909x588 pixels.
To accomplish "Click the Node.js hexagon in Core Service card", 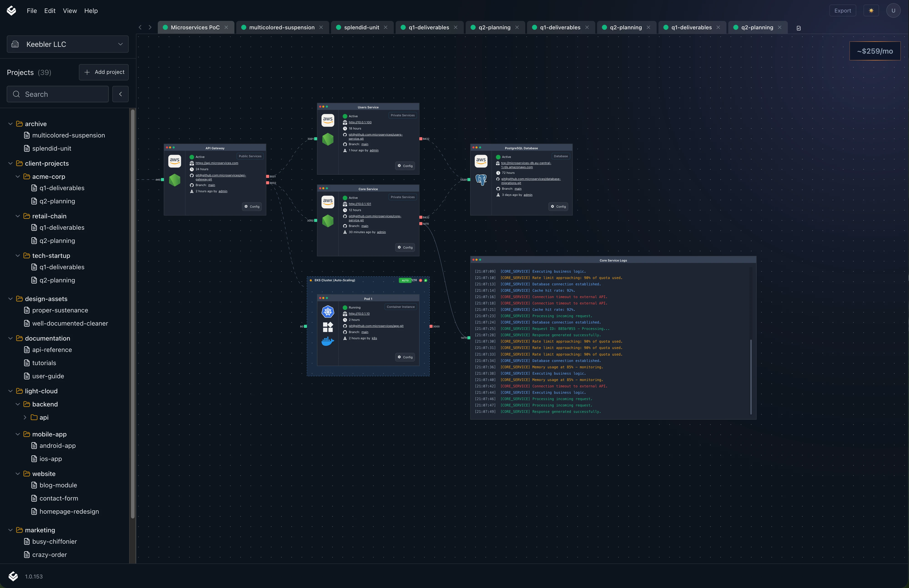I will 328,221.
